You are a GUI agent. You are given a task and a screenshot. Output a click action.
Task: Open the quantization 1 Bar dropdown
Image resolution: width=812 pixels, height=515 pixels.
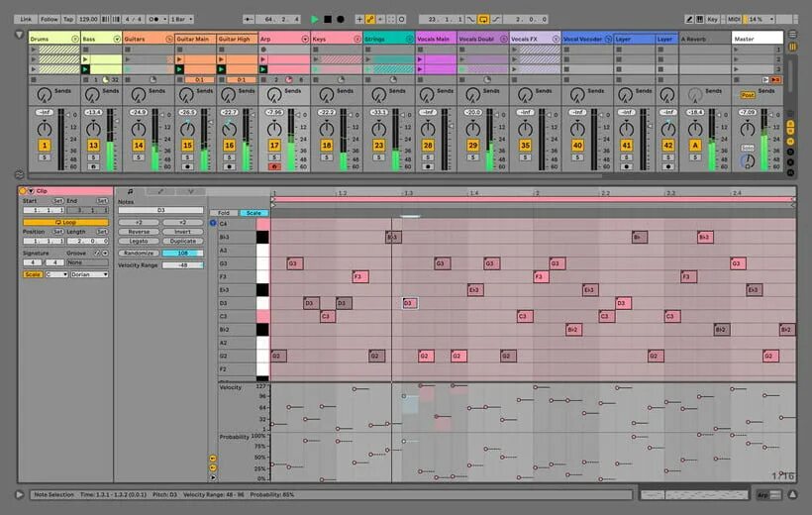(x=182, y=19)
